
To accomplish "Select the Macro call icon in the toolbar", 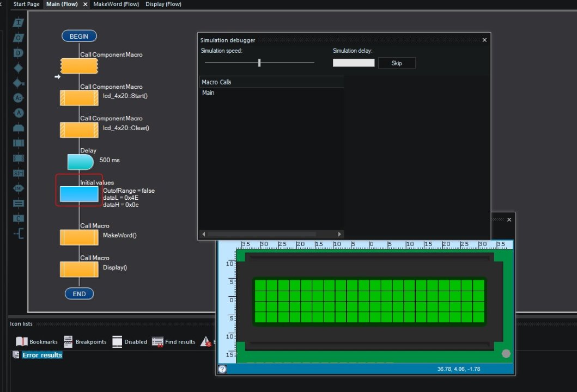I will 19,143.
